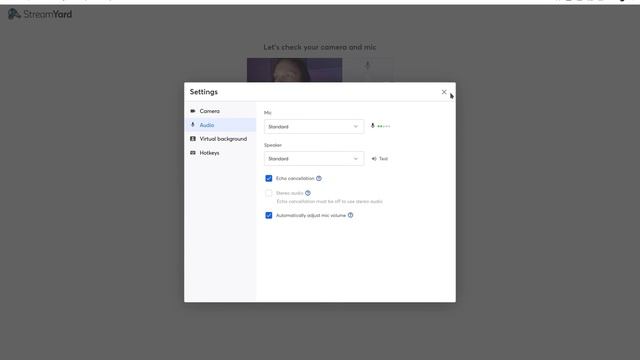640x360 pixels.
Task: Click the keyboard icon beside Hotkeys
Action: 193,153
